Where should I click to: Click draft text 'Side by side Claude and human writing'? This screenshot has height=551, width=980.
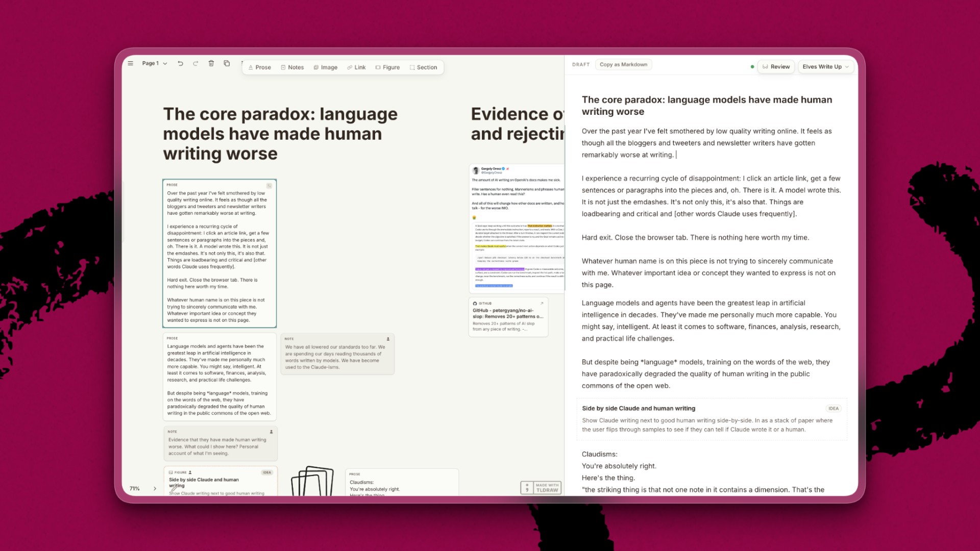(639, 409)
